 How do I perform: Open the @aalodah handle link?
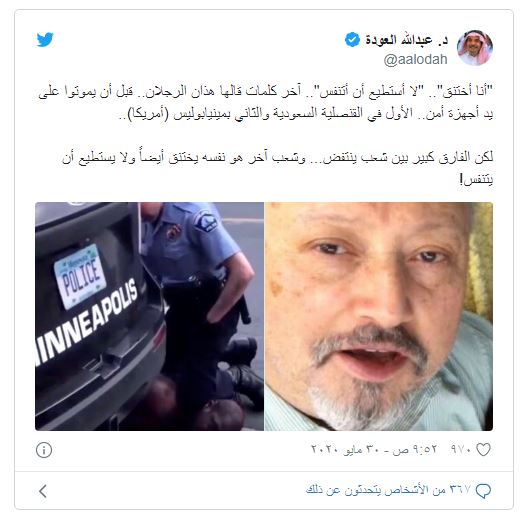415,60
